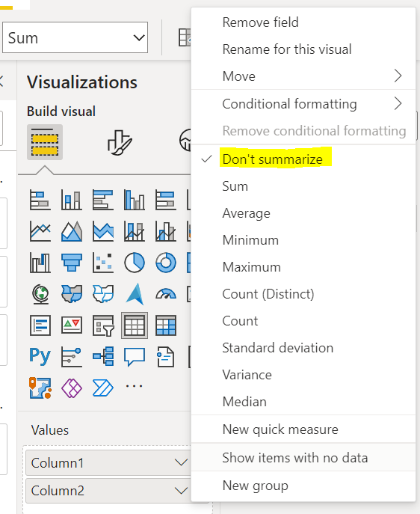The height and width of the screenshot is (514, 420).
Task: Insert a Donut chart visual
Action: pos(166,263)
